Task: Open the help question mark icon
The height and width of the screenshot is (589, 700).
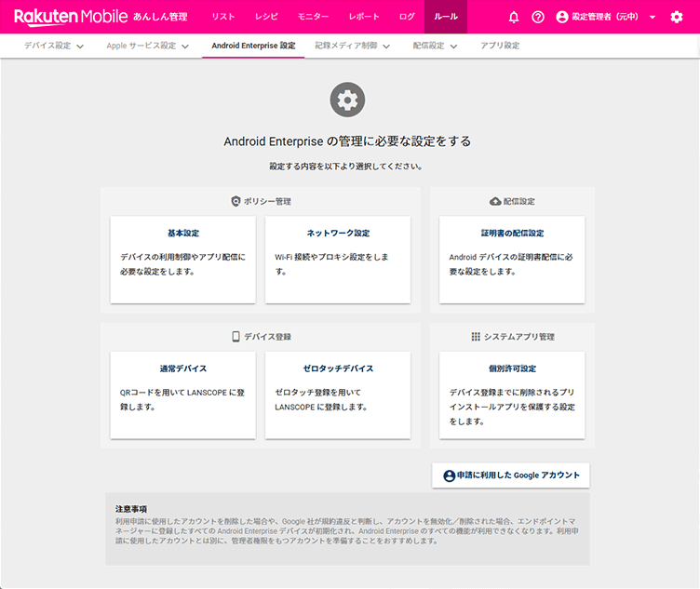Action: (x=538, y=17)
